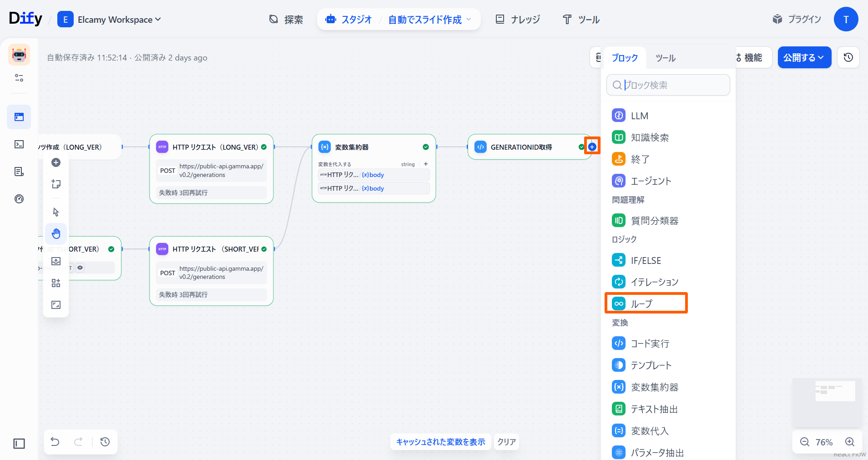This screenshot has height=460, width=868.
Task: Switch to the ツール tab in block panel
Action: tap(665, 58)
